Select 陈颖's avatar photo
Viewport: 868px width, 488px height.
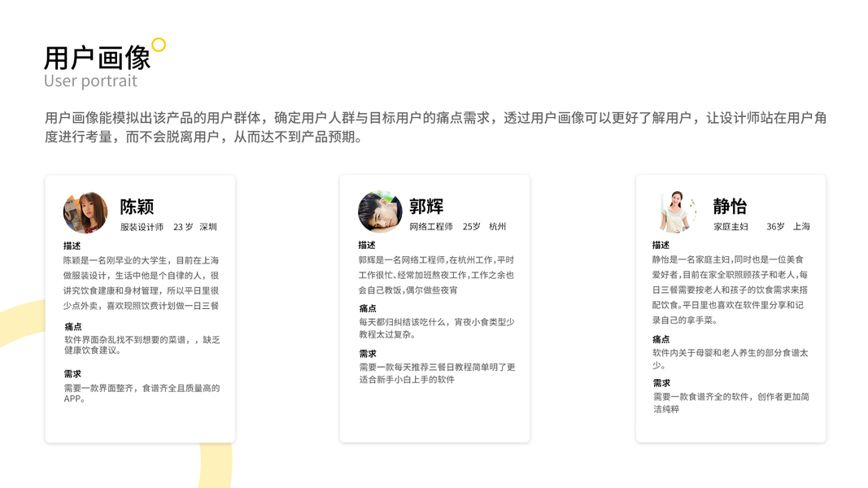tap(85, 212)
